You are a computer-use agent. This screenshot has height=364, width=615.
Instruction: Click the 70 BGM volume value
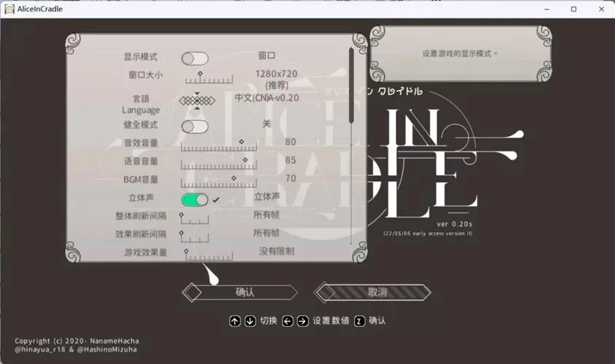click(291, 178)
